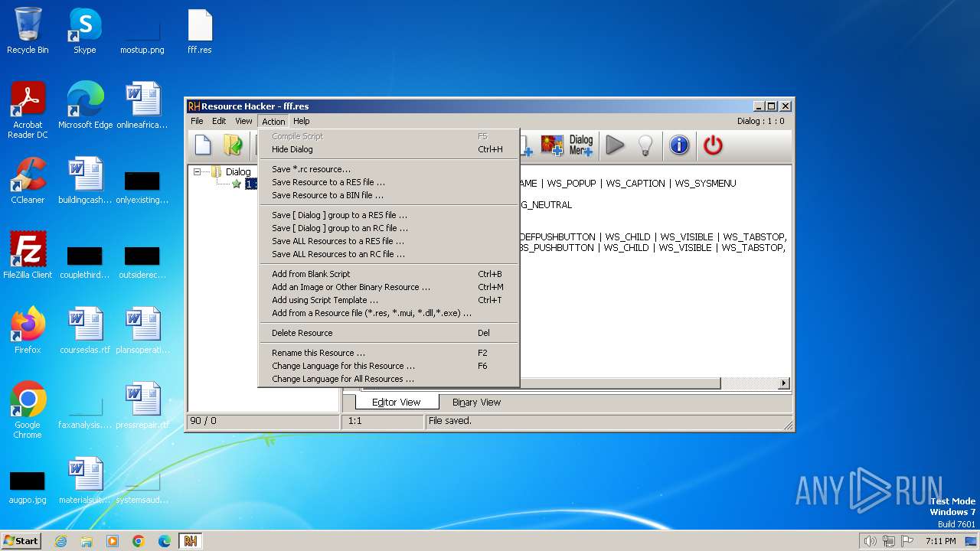Screen dimensions: 980x551
Task: Select Save Resource to a RES file
Action: (x=388, y=182)
